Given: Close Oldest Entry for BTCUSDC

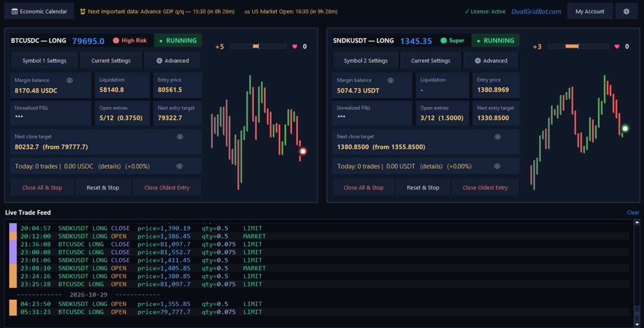Looking at the screenshot, I should (167, 187).
